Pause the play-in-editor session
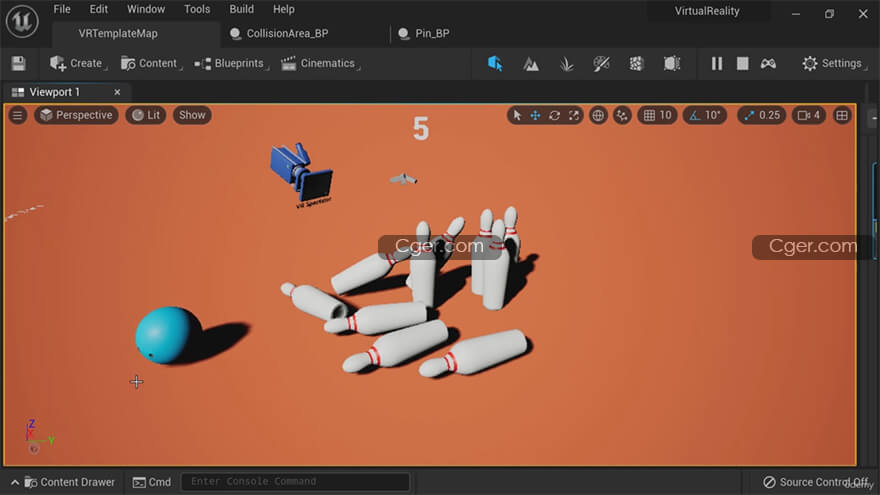The height and width of the screenshot is (495, 880). pos(716,63)
